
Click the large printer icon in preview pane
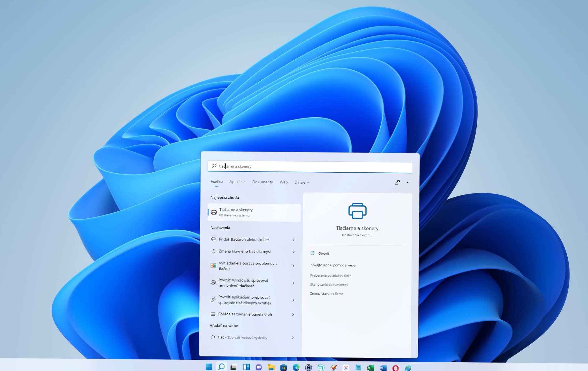click(357, 211)
